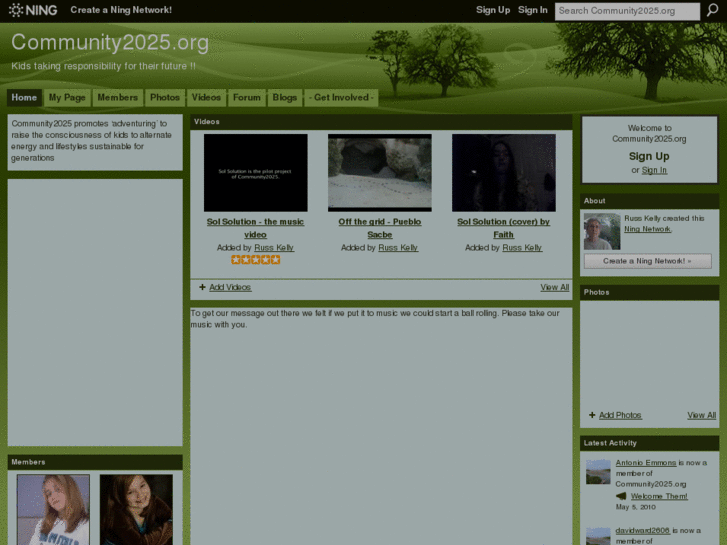Click the Welcome Them! link
Screen dimensions: 727x545
[659, 496]
